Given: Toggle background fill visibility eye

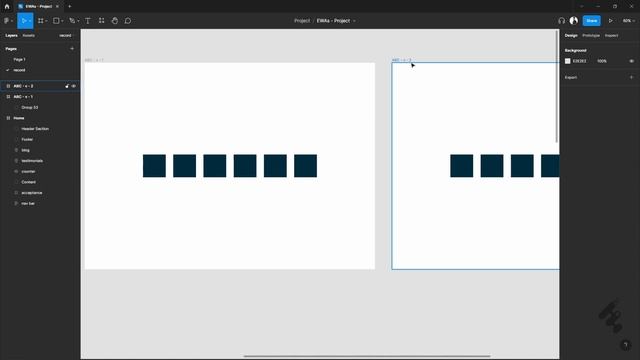Looking at the screenshot, I should tap(631, 61).
